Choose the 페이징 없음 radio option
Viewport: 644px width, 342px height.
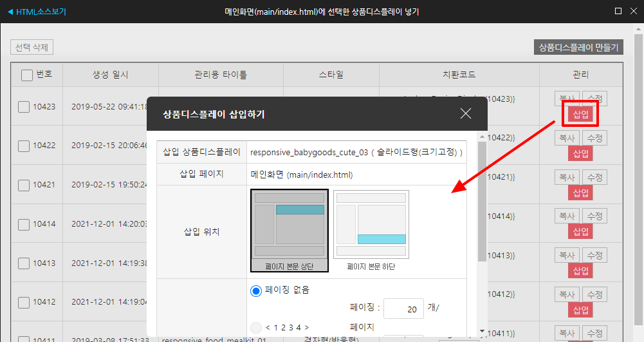256,291
